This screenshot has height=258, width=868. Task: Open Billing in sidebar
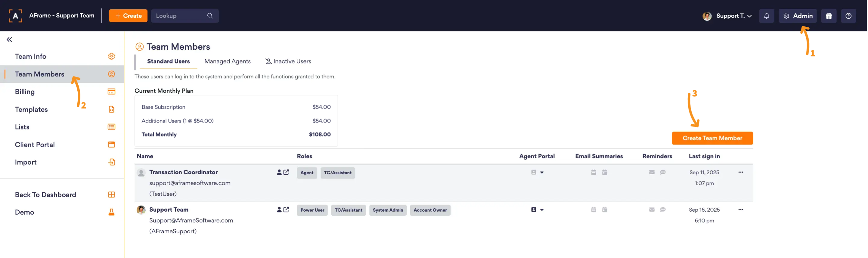point(62,92)
